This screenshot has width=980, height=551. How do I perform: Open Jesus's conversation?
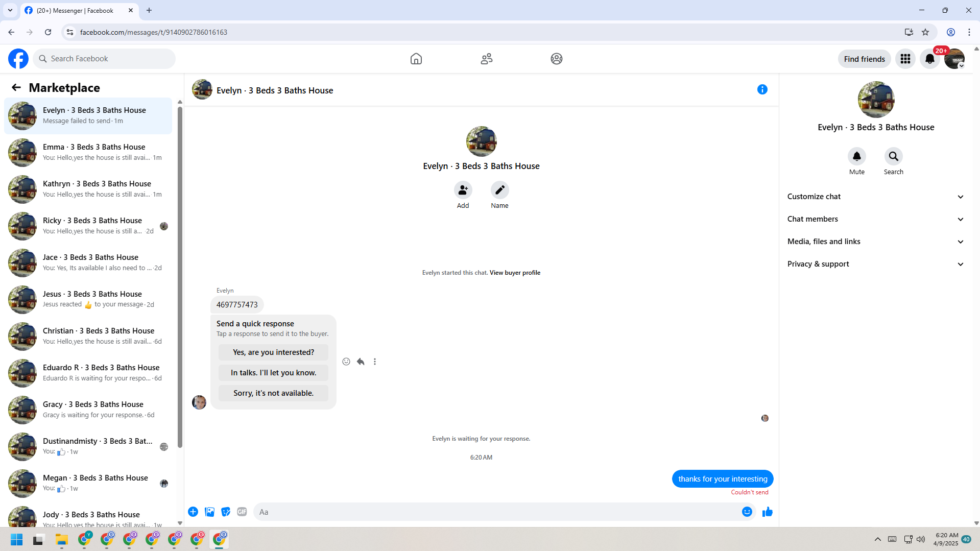(x=88, y=300)
